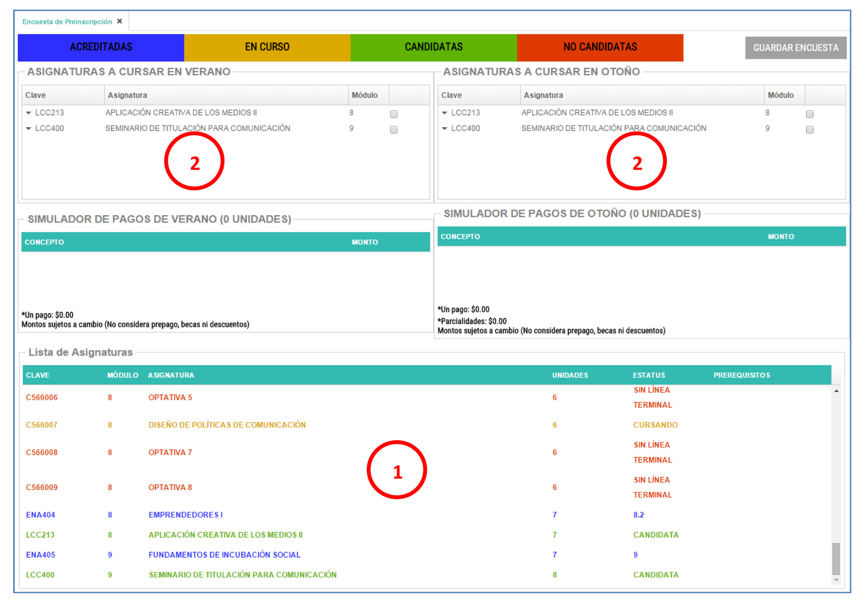Enable LCC213 checkbox in Otoño table

pyautogui.click(x=810, y=114)
